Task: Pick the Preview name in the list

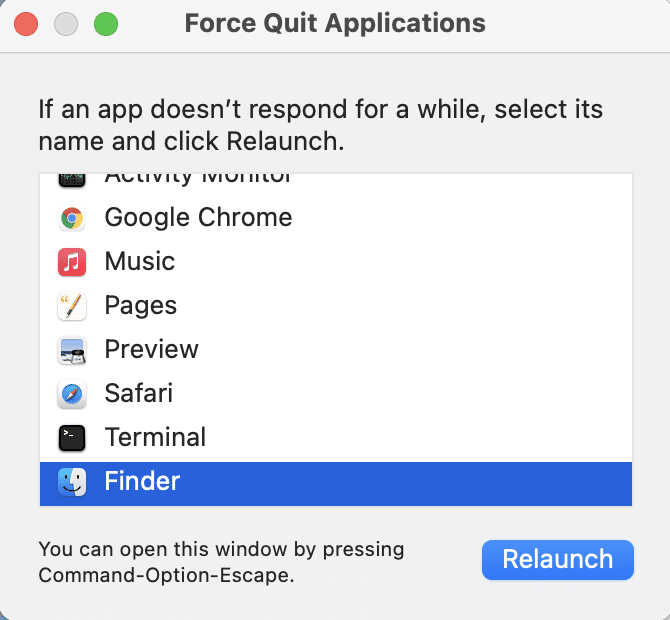Action: (x=152, y=350)
